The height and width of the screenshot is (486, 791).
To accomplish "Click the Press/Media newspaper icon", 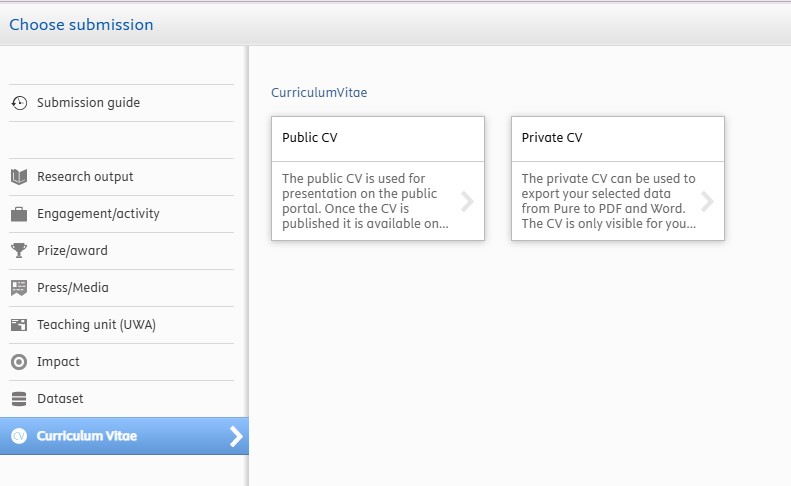I will click(19, 288).
